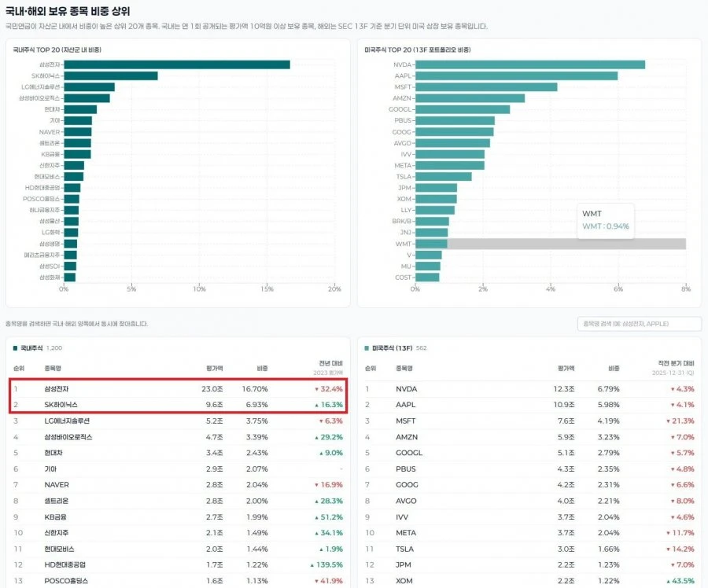This screenshot has width=708, height=588.
Task: Click the stock name search input field
Action: [x=639, y=324]
